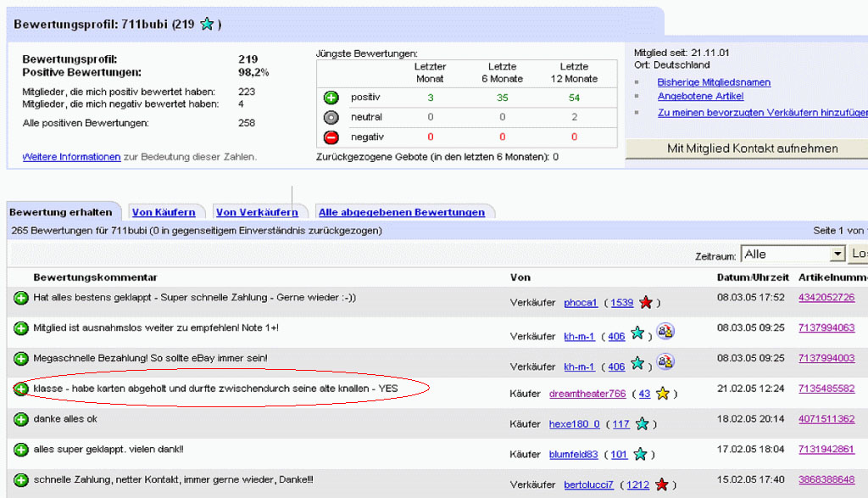Click the grey neutral icon in ratings table
The width and height of the screenshot is (868, 498).
click(331, 117)
